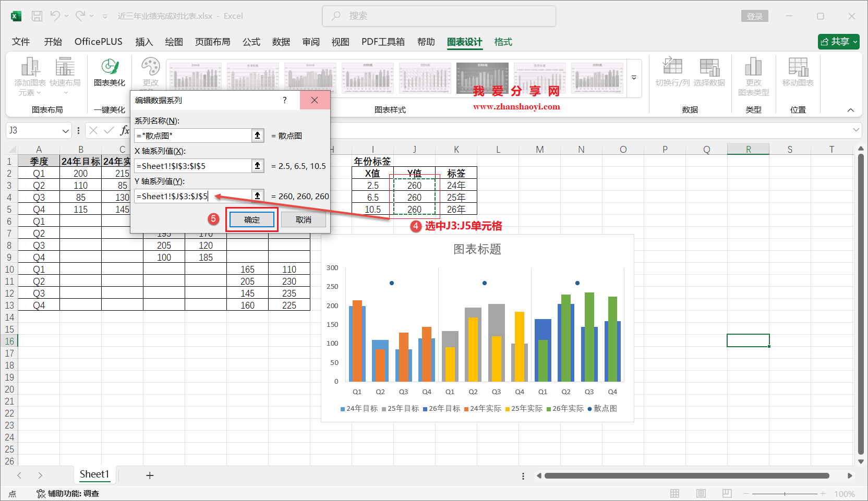Select the dark chart style thumbnail
This screenshot has height=501, width=868.
pos(483,78)
